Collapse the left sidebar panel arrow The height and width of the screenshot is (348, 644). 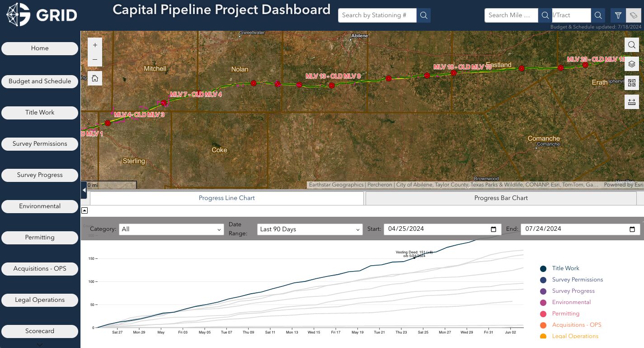pyautogui.click(x=84, y=190)
